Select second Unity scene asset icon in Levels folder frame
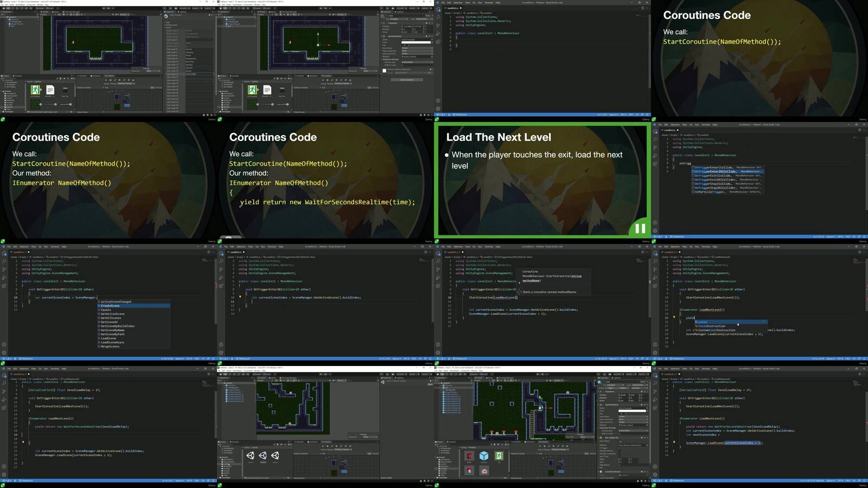This screenshot has height=488, width=868. 263,455
